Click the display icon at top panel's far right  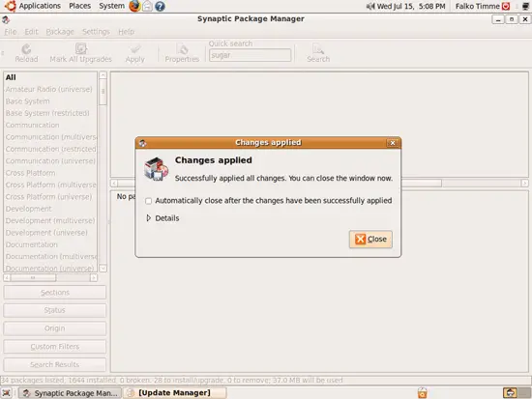pyautogui.click(x=526, y=6)
